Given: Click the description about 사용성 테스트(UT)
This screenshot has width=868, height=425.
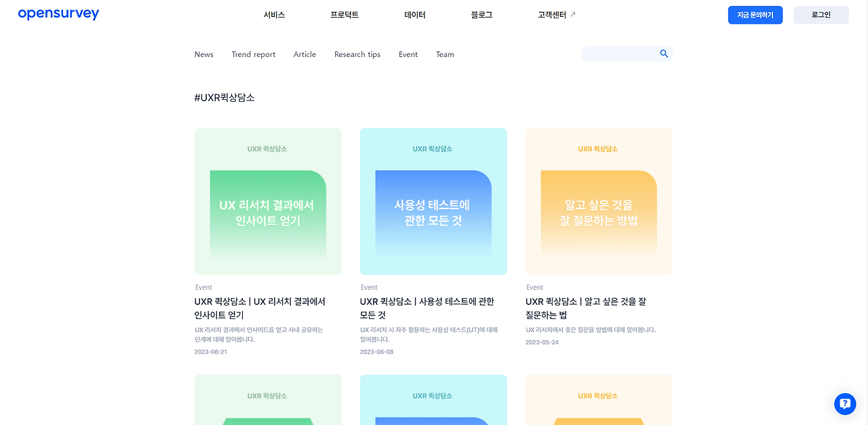Looking at the screenshot, I should tap(429, 334).
